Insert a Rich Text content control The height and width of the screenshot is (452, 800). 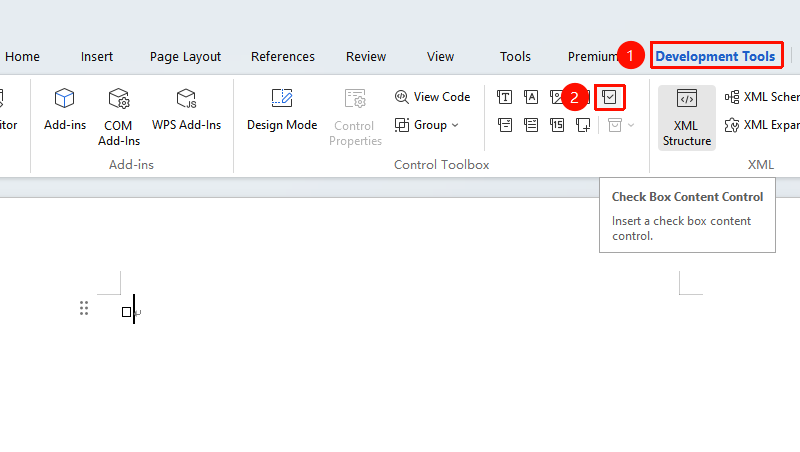(x=505, y=97)
